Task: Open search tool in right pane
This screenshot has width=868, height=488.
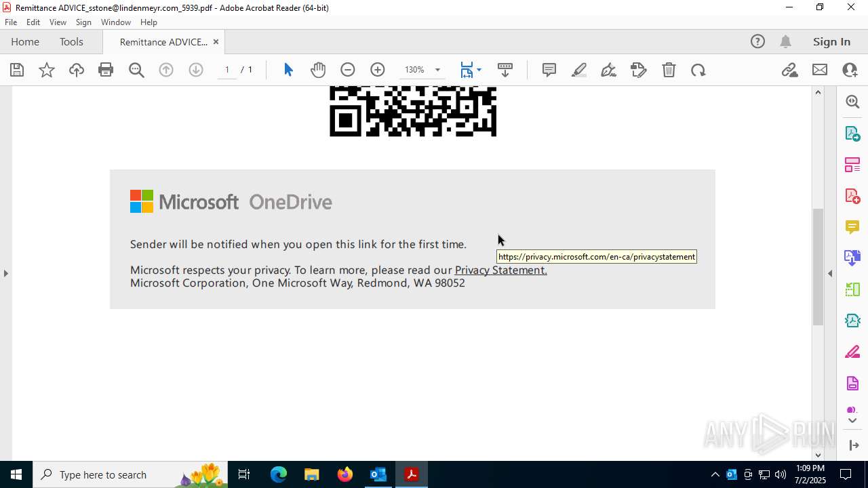Action: (x=852, y=102)
